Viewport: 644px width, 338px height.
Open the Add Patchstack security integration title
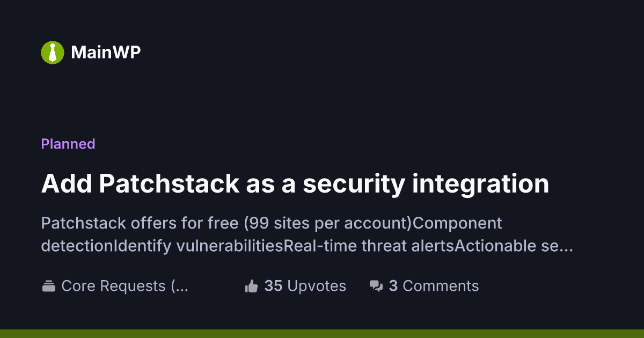[295, 184]
